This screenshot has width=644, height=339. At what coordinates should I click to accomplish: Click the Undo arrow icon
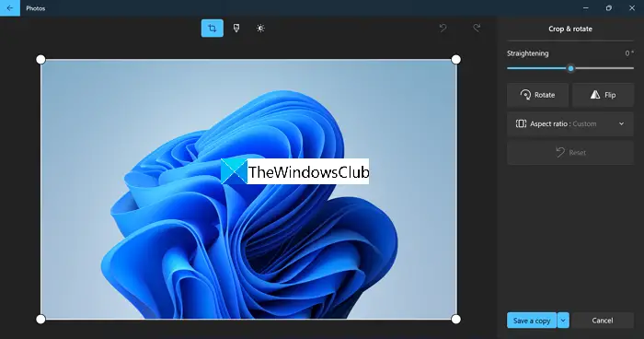coord(443,28)
